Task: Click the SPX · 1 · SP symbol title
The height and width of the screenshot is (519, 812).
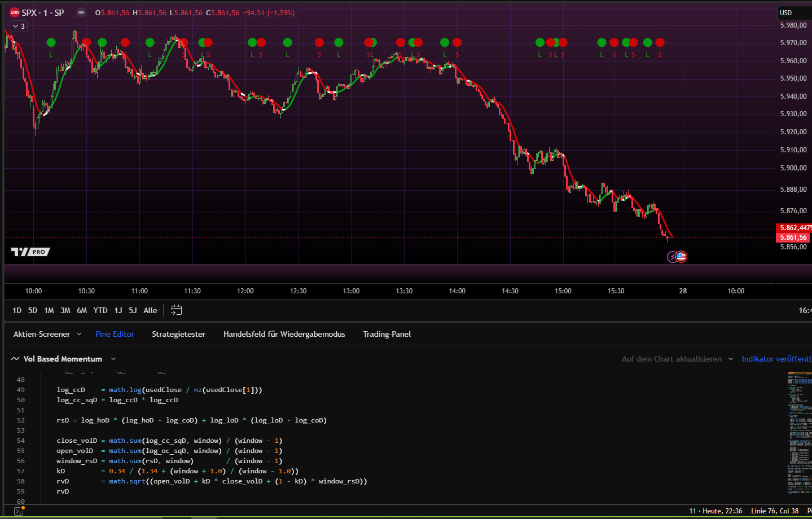Action: click(x=43, y=12)
